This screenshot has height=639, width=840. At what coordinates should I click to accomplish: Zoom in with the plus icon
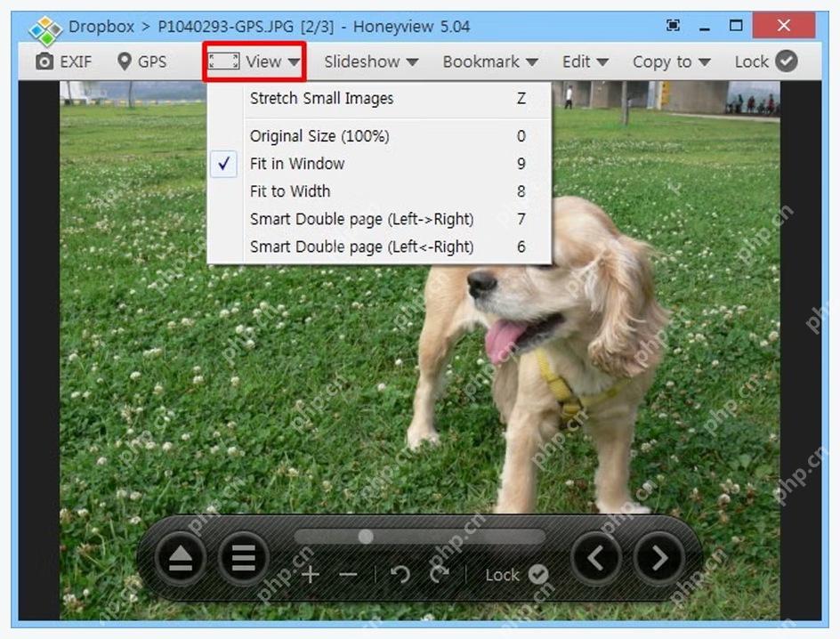[x=311, y=575]
